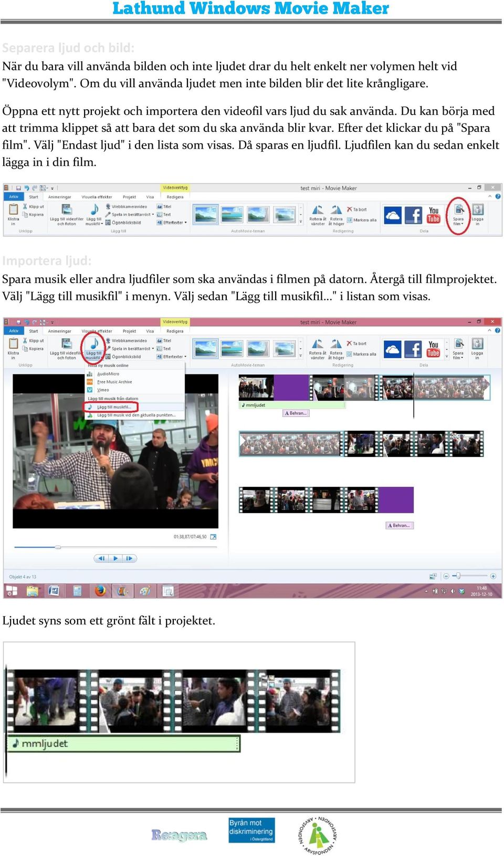504x856 pixels.
Task: Select first AutoMovie theme thumbnail, lower screenshot
Action: coord(206,348)
